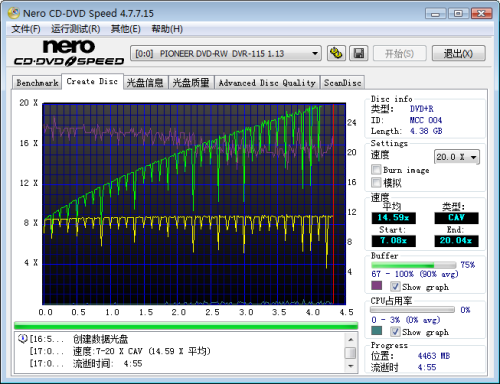500x384 pixels.
Task: Click the 20.04x end speed value
Action: (x=456, y=241)
